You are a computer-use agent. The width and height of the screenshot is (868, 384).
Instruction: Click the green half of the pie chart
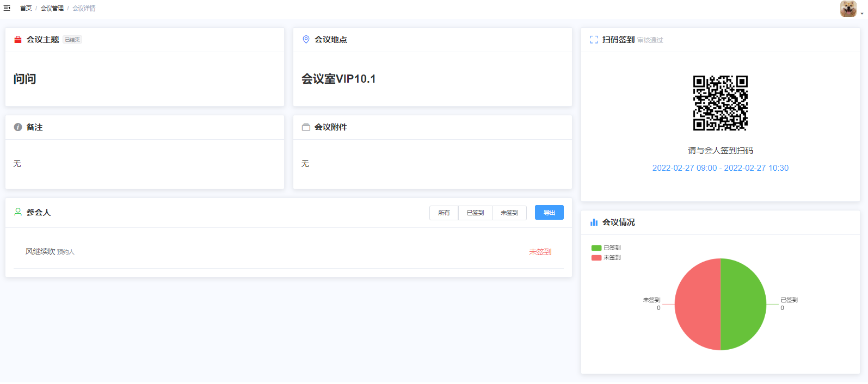pyautogui.click(x=743, y=305)
